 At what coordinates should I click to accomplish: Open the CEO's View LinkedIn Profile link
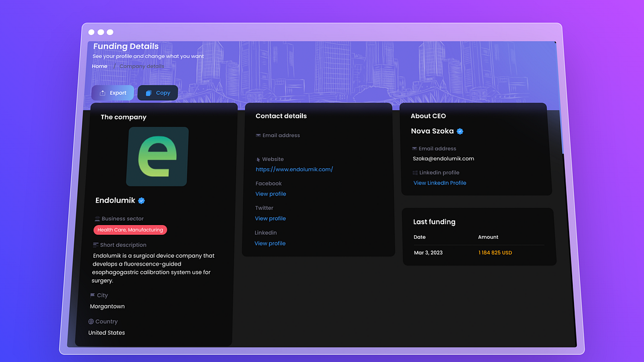pyautogui.click(x=439, y=183)
